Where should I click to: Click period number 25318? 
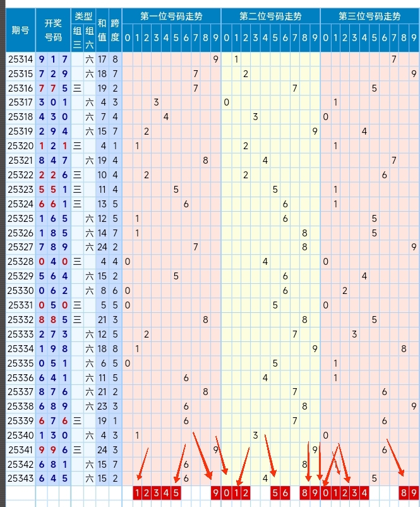click(21, 117)
